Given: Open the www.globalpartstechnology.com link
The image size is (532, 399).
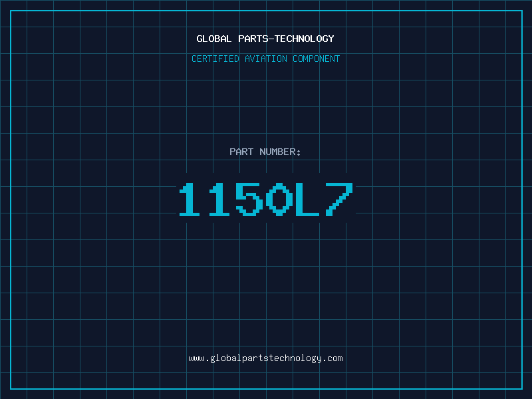Looking at the screenshot, I should pos(265,358).
